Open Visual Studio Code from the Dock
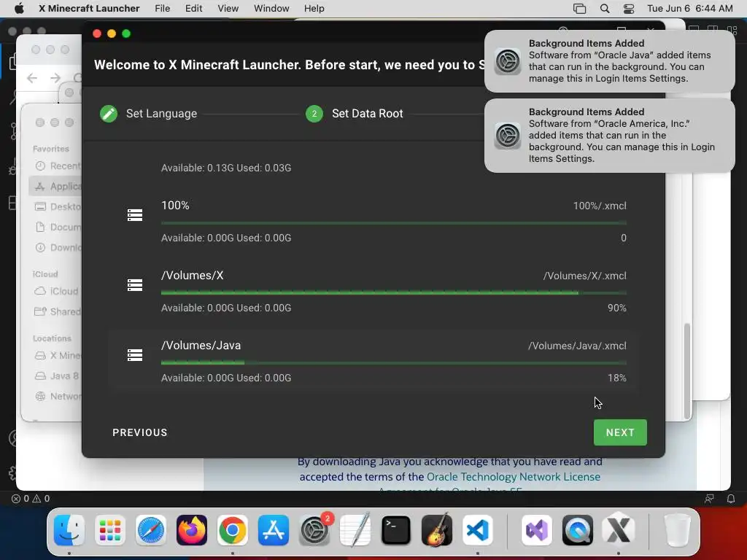Screen dimensions: 747x560 [478, 530]
